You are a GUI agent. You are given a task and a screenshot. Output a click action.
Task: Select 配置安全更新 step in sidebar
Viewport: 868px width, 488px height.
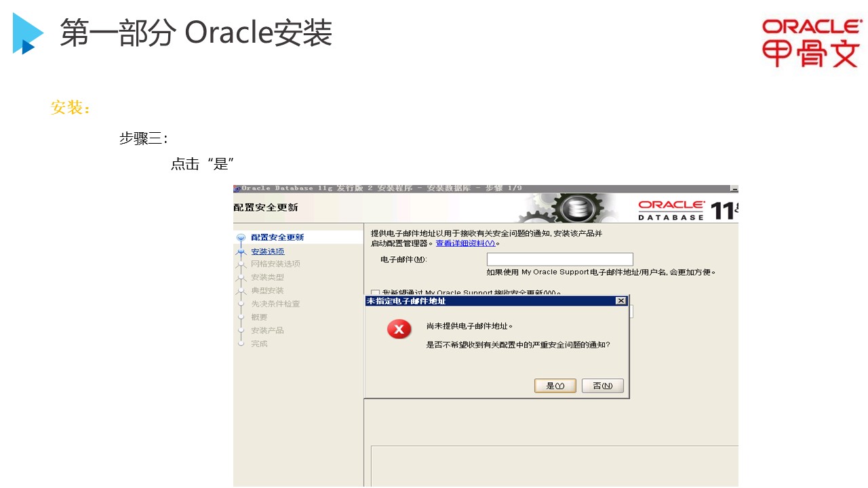tap(277, 237)
